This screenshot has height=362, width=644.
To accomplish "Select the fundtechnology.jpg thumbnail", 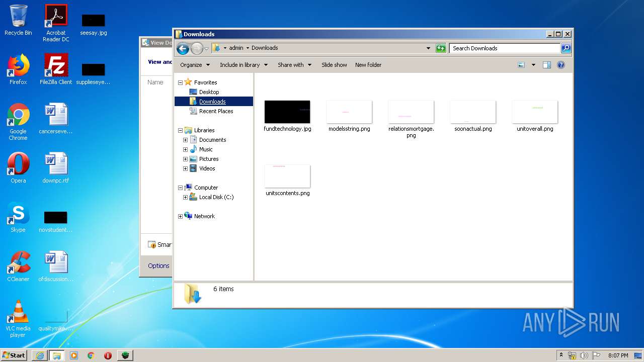I will [x=287, y=112].
